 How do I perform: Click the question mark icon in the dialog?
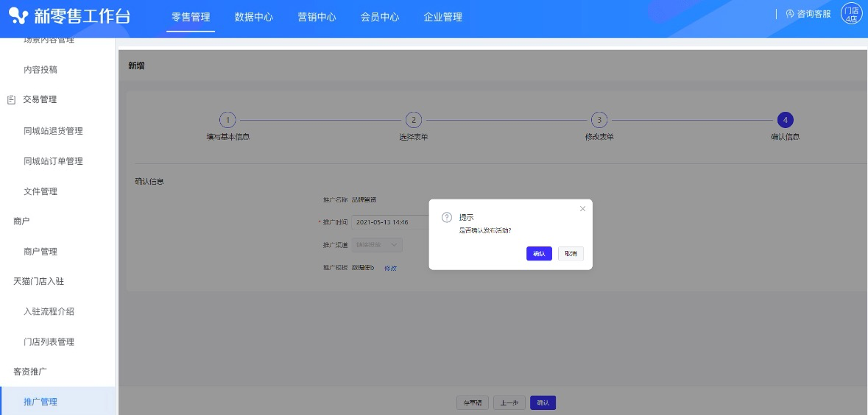click(447, 218)
